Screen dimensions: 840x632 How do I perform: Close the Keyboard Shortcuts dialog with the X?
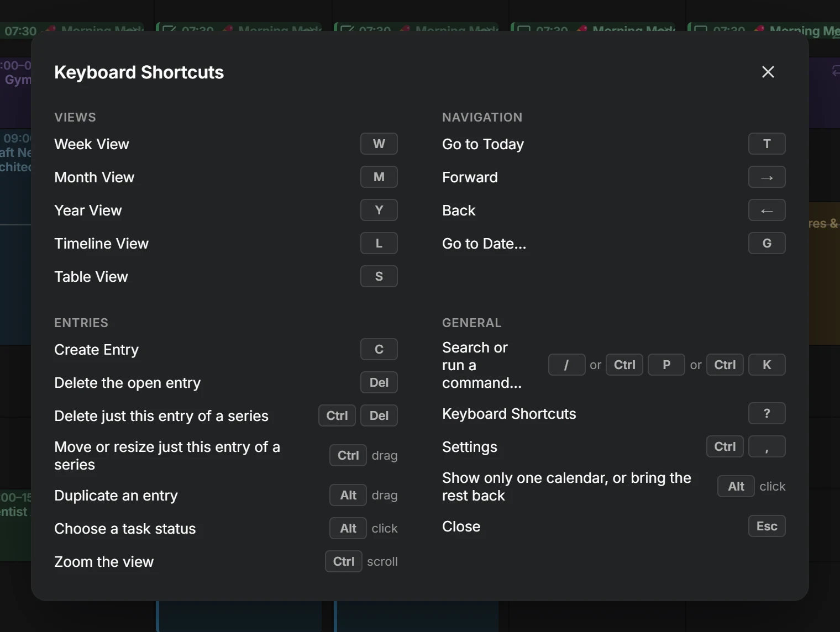point(768,72)
